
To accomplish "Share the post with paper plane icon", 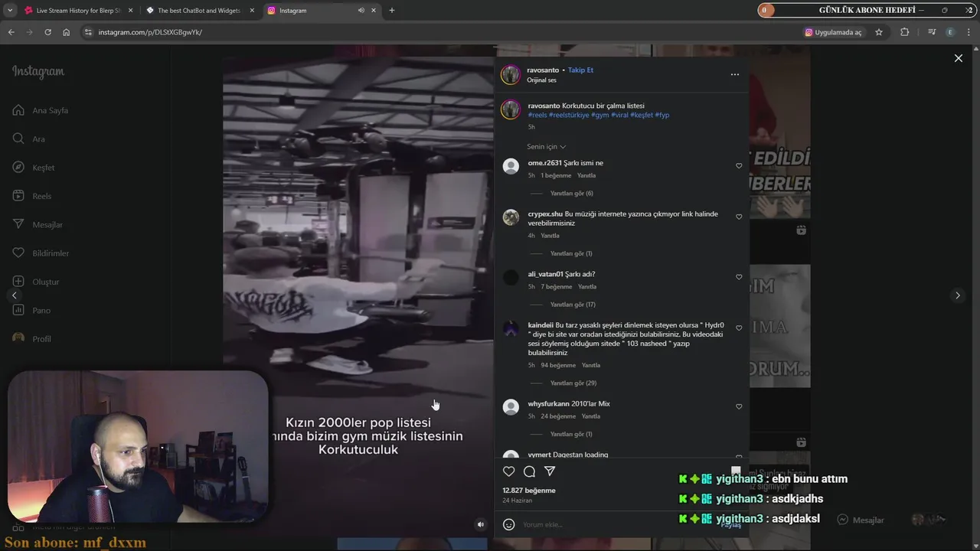I will coord(550,471).
